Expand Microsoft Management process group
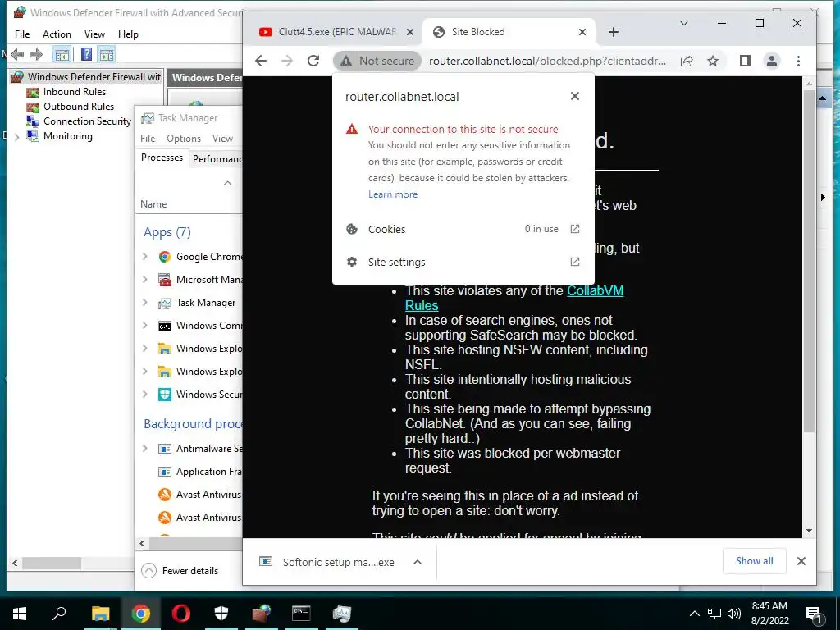Screen dimensions: 840x630 [144, 280]
